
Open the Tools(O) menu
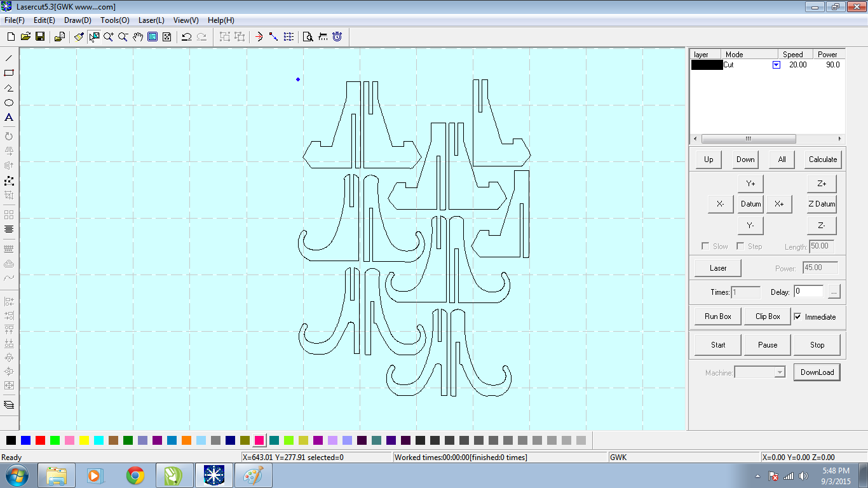[114, 20]
